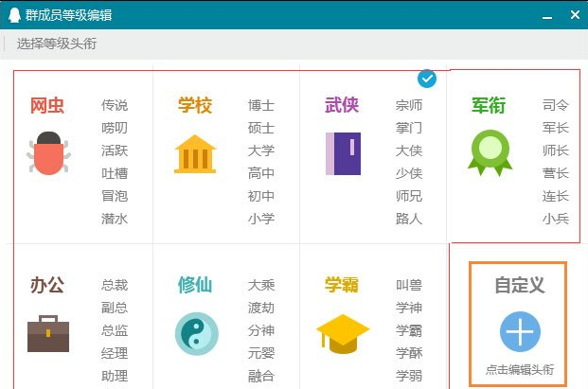Click the 掌门 level in 武侠

409,128
